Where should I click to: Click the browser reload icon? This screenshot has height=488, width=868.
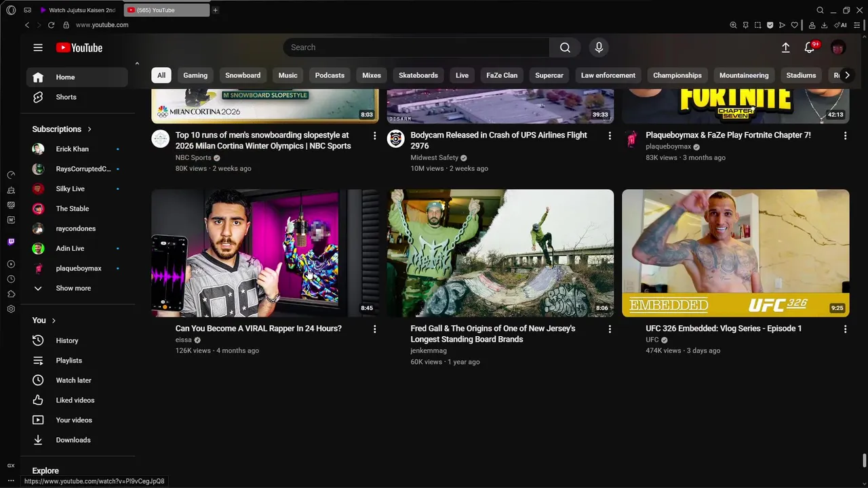click(x=51, y=25)
